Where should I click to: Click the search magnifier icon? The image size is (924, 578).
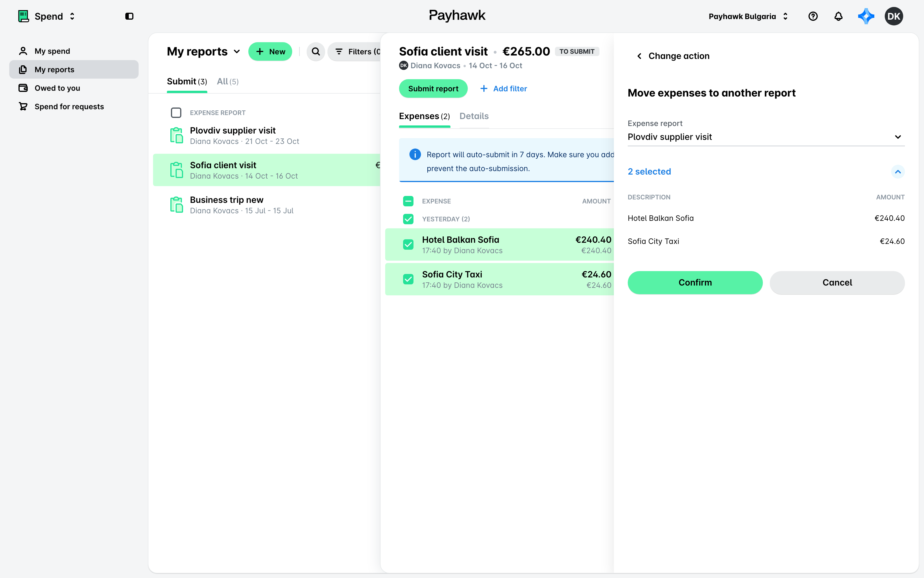[316, 52]
